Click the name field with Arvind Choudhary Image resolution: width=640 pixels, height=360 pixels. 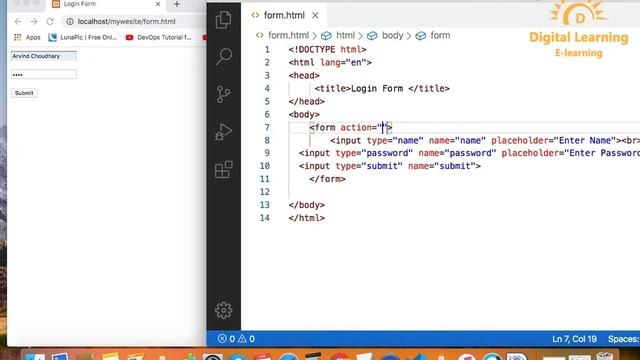(x=44, y=56)
